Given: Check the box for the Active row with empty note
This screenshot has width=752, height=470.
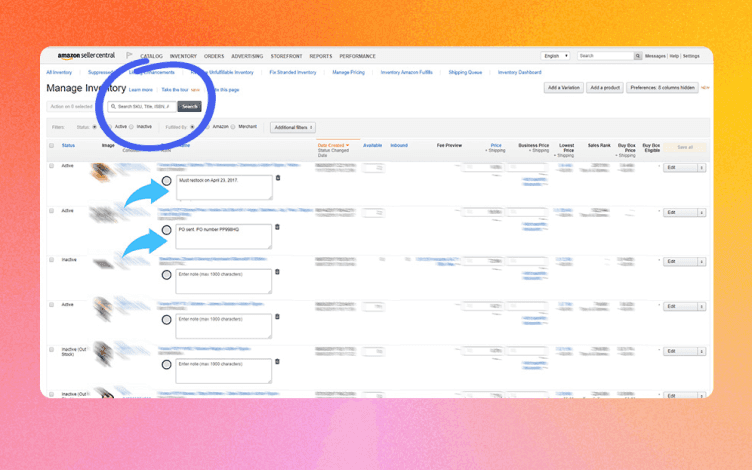Looking at the screenshot, I should pos(51,305).
